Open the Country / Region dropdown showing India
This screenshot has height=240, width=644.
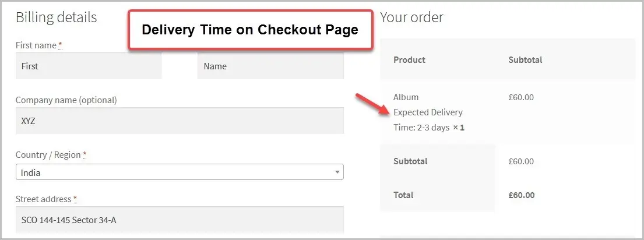(180, 172)
